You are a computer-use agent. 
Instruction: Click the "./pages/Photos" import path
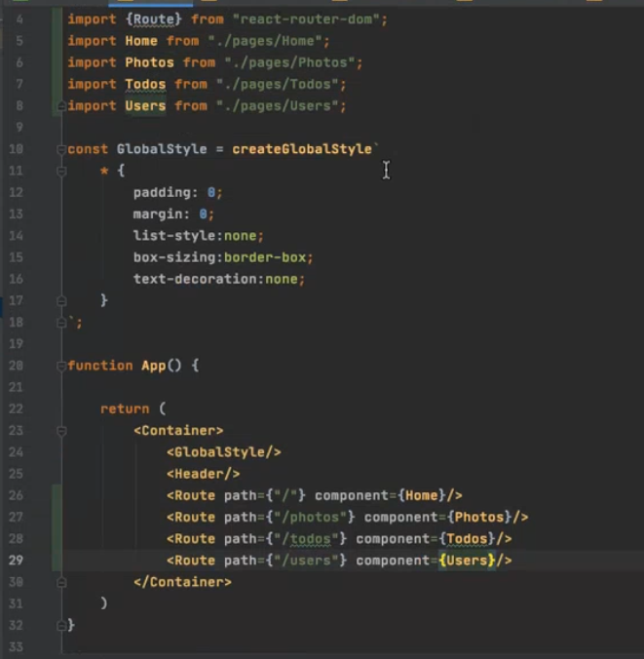pos(290,62)
